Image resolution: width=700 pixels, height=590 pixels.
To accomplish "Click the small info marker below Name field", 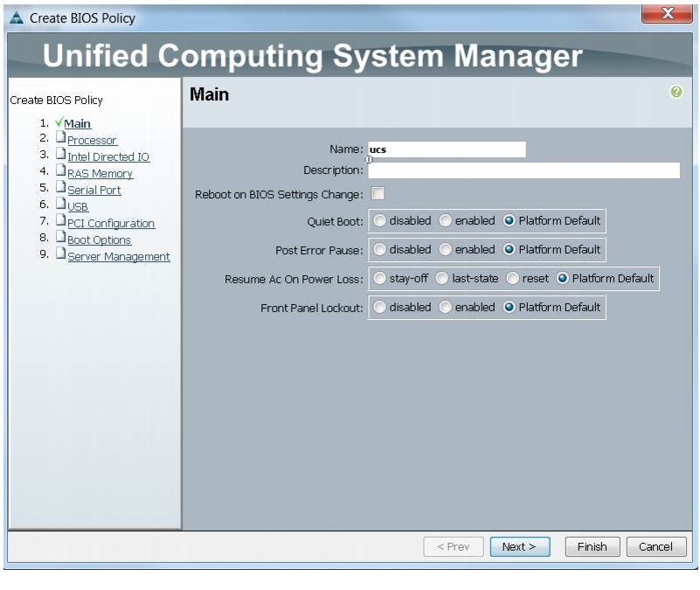I will coord(369,159).
